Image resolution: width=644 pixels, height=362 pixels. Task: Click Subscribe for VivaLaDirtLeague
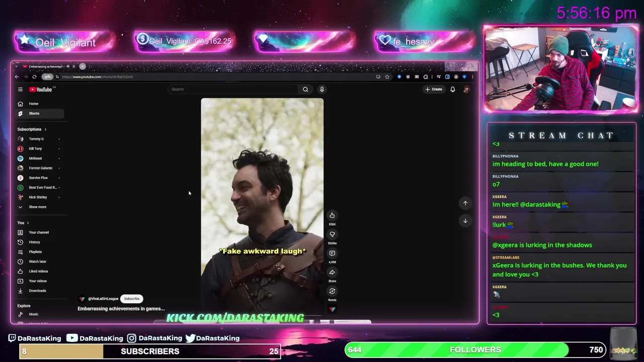(132, 299)
